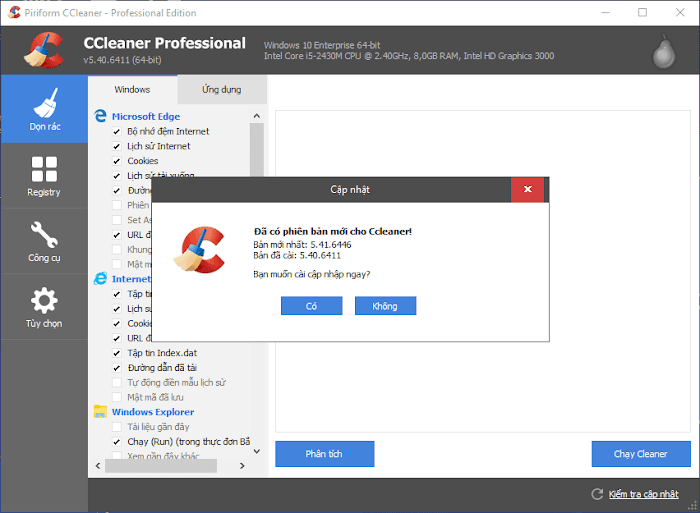This screenshot has width=700, height=513.
Task: Uncheck Lịch sử Internet under Edge
Action: pyautogui.click(x=117, y=146)
